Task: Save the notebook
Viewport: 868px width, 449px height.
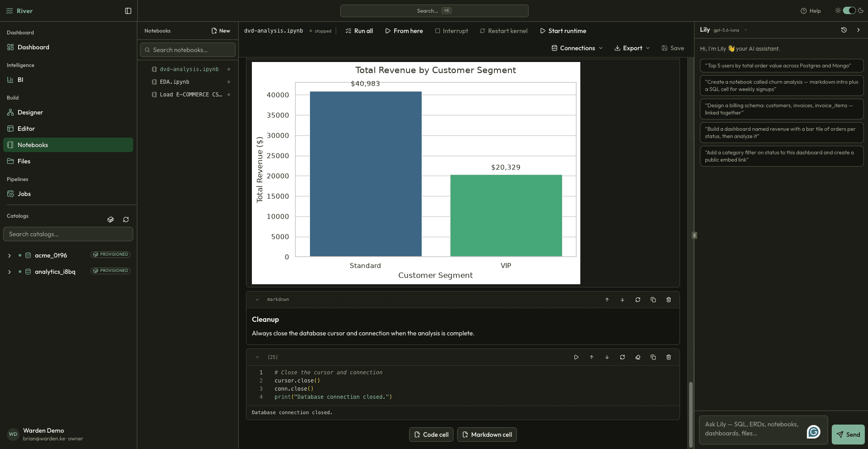Action: point(673,48)
